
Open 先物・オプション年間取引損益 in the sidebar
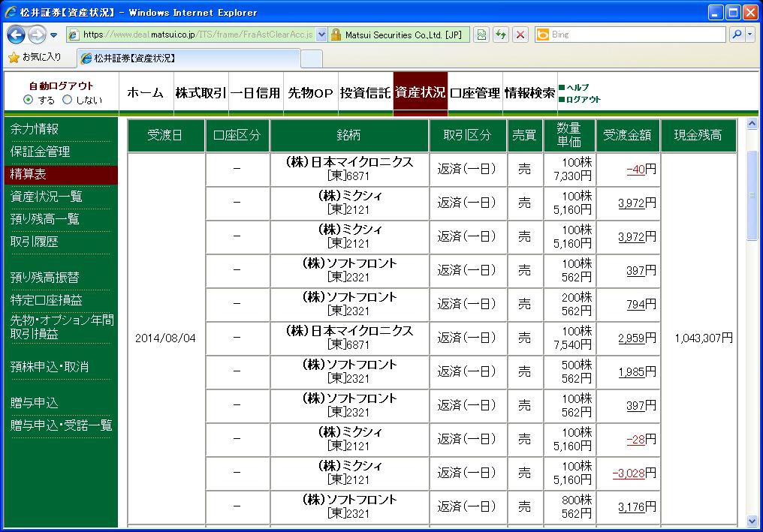(x=62, y=327)
